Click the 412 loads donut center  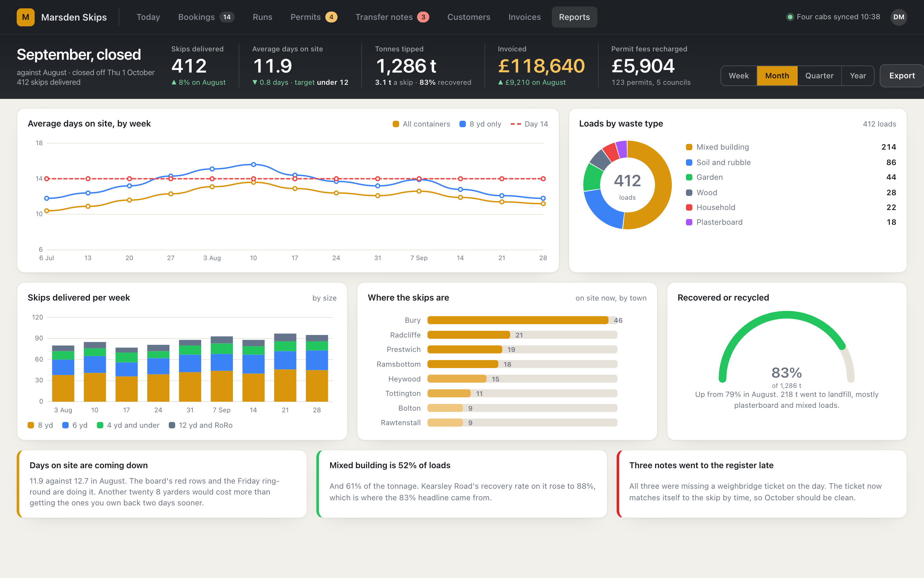(x=627, y=185)
